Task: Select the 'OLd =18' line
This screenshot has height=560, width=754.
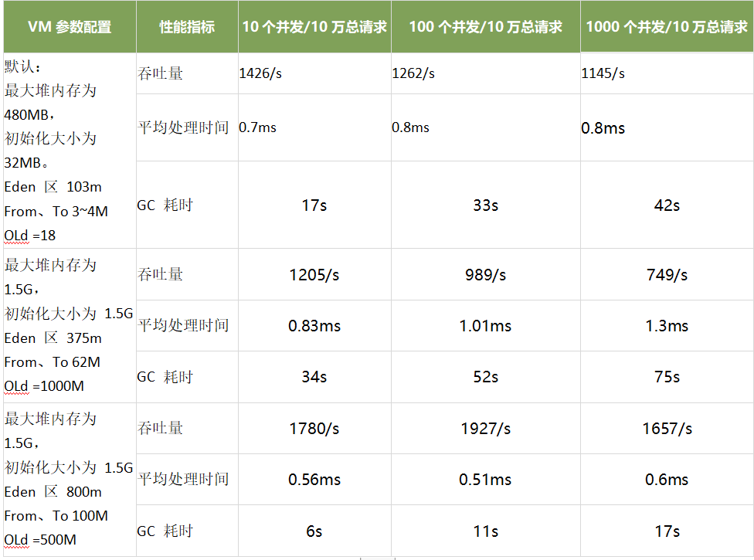Action: [30, 236]
